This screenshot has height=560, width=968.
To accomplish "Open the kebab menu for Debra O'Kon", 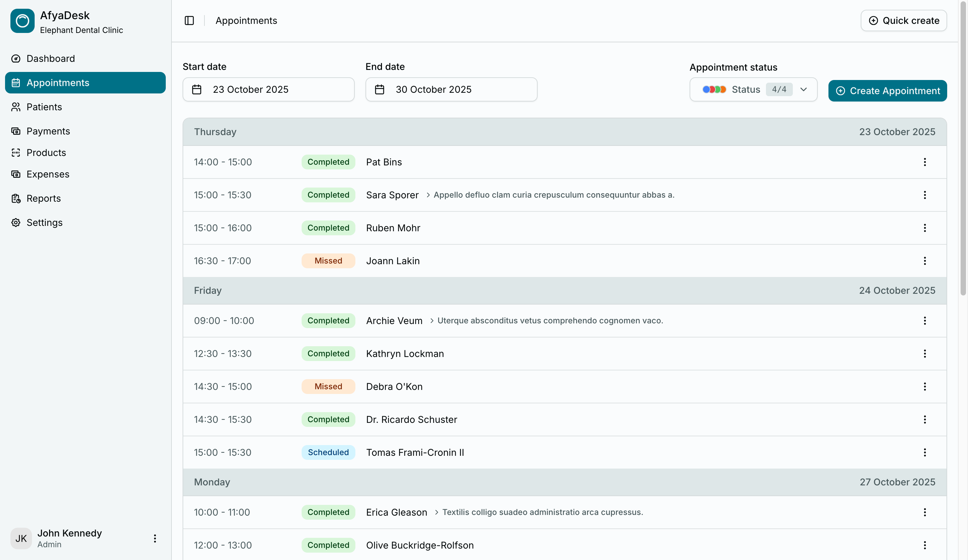I will click(x=924, y=387).
